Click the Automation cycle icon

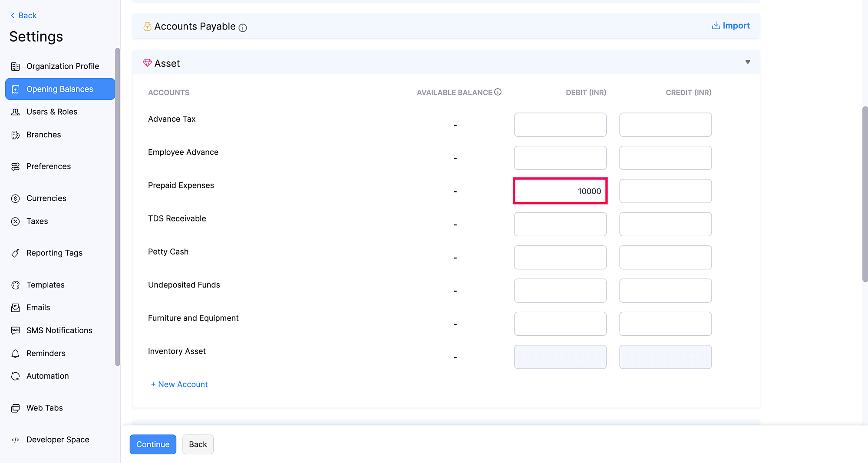[x=16, y=376]
